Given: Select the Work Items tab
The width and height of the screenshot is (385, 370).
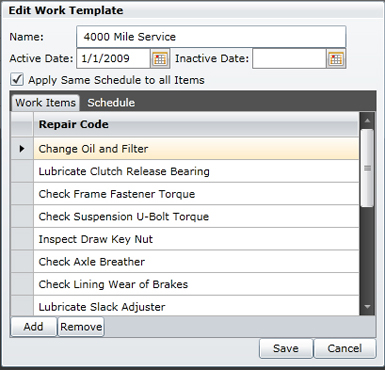Looking at the screenshot, I should 45,103.
